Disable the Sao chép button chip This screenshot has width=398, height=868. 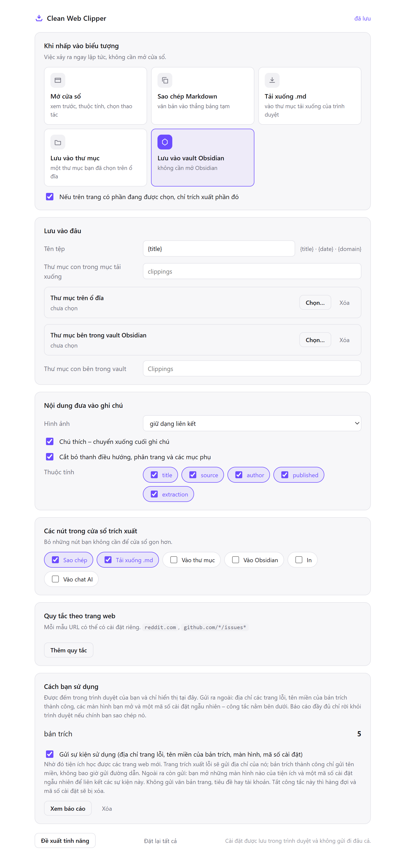pyautogui.click(x=68, y=560)
